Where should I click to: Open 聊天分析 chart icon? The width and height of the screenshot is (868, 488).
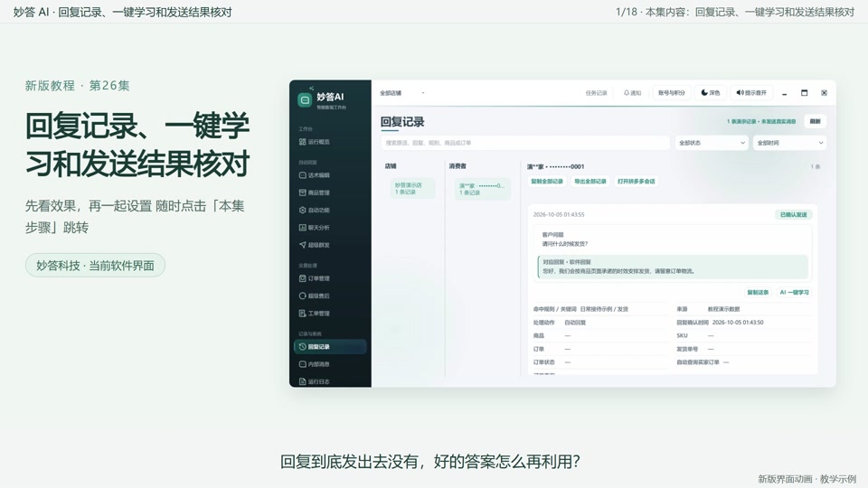[302, 228]
